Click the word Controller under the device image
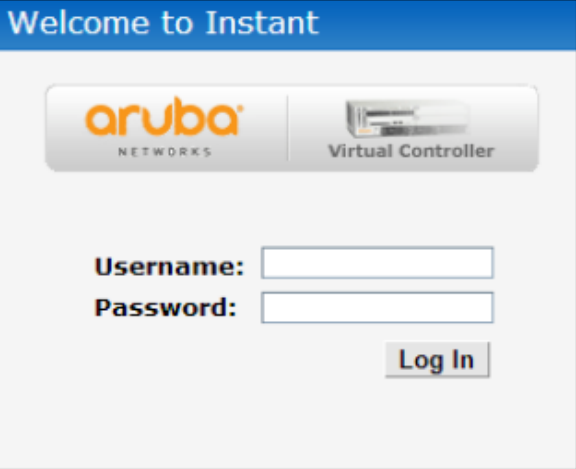The height and width of the screenshot is (469, 576). pyautogui.click(x=447, y=151)
